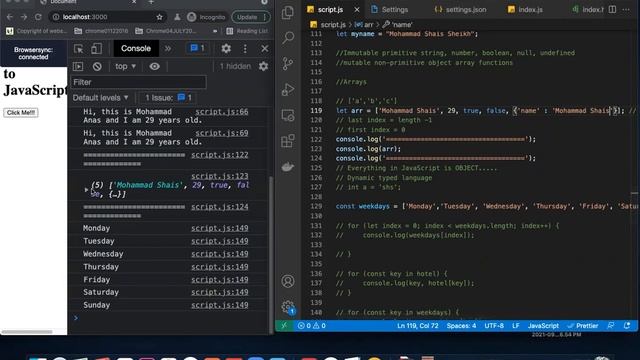This screenshot has width=640, height=360.
Task: Open the DevTools customize menu
Action: (245, 49)
